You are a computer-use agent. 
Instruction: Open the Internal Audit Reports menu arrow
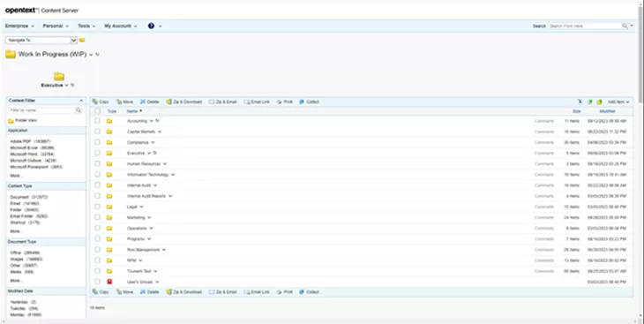point(170,196)
